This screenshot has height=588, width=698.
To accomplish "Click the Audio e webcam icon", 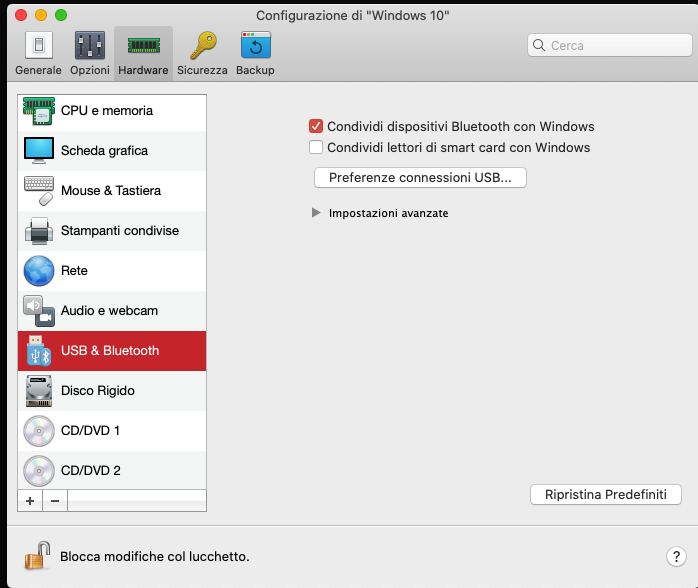I will [39, 311].
